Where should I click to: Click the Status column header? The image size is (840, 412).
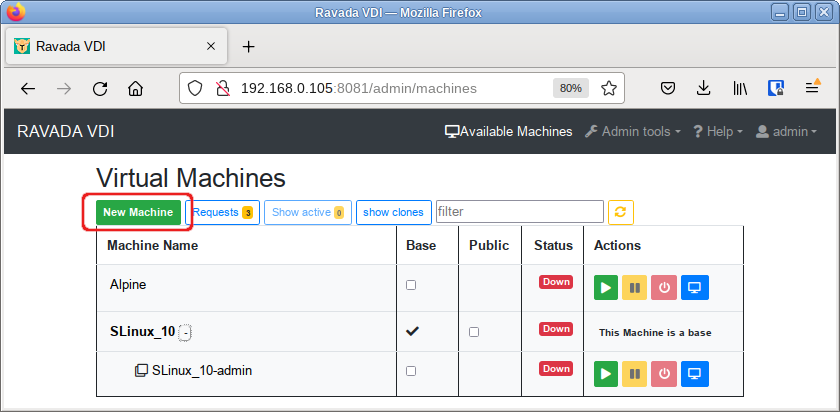pos(553,245)
